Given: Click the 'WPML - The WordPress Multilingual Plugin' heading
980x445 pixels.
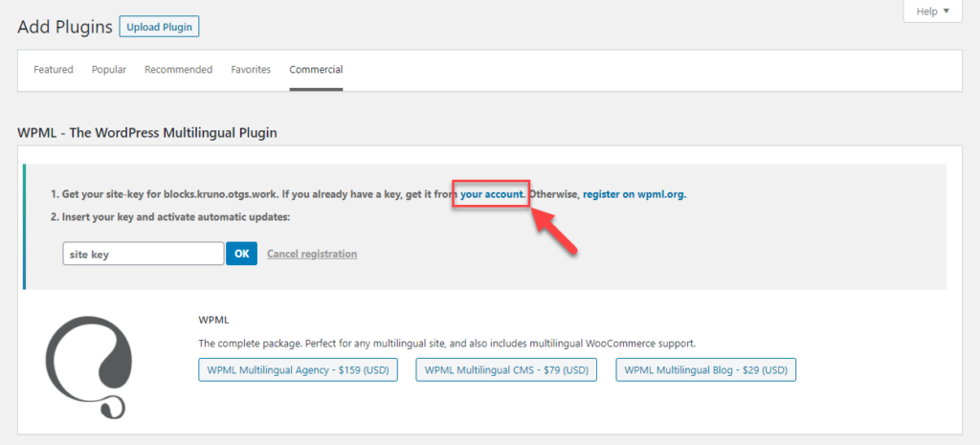Looking at the screenshot, I should 147,133.
